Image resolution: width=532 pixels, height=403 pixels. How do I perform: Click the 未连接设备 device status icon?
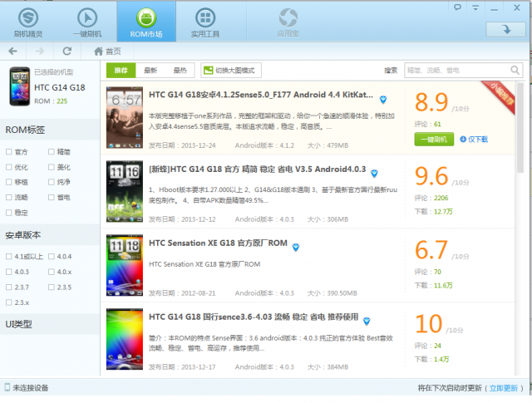pyautogui.click(x=7, y=387)
